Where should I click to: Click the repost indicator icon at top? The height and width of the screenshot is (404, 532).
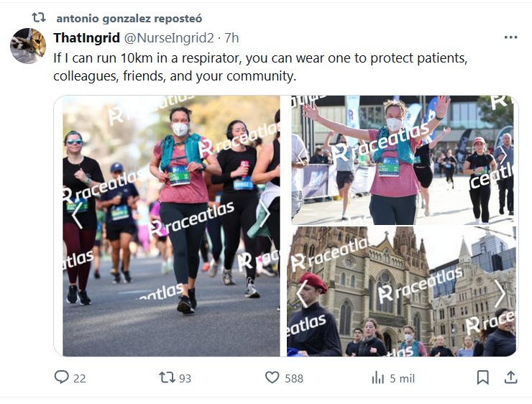tap(39, 17)
